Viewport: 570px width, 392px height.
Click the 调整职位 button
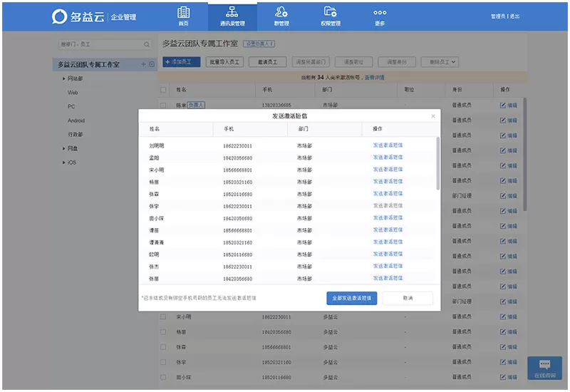point(353,62)
